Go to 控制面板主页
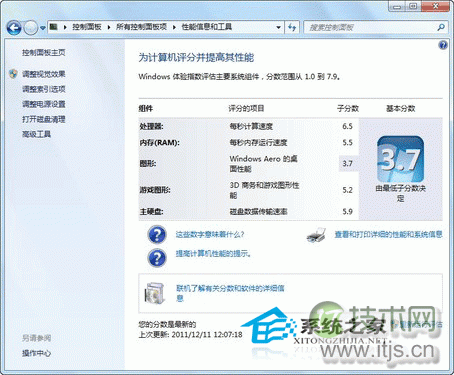 [x=44, y=53]
